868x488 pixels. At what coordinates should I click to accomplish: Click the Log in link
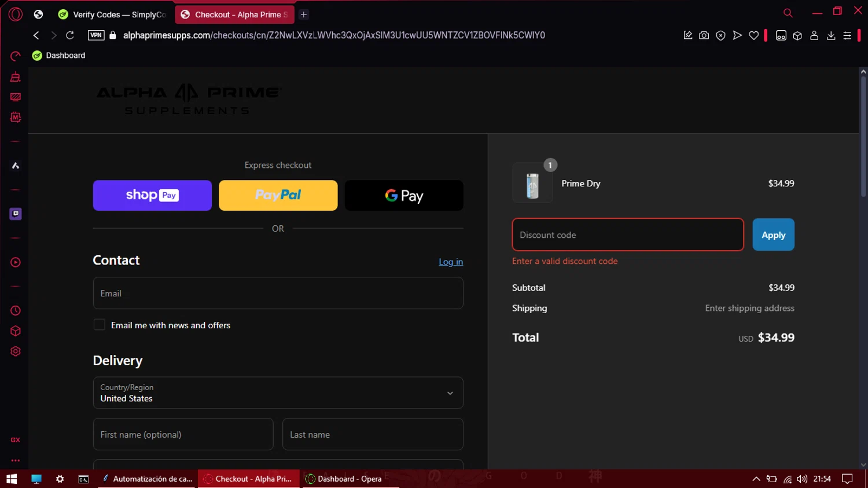(451, 262)
